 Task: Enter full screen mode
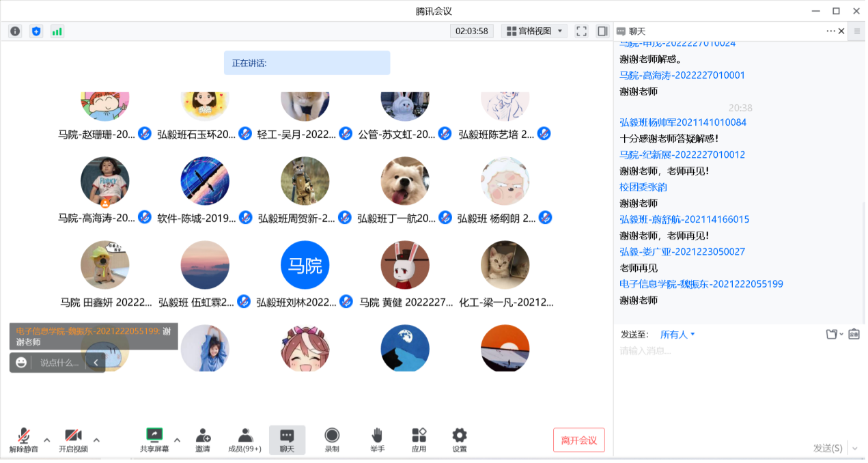click(581, 31)
